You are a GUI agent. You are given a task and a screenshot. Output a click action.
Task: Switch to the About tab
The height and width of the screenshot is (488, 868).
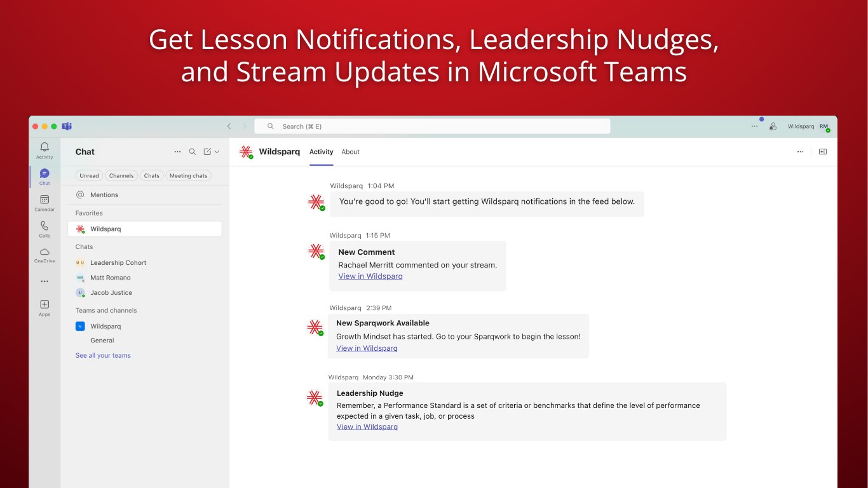pos(350,152)
